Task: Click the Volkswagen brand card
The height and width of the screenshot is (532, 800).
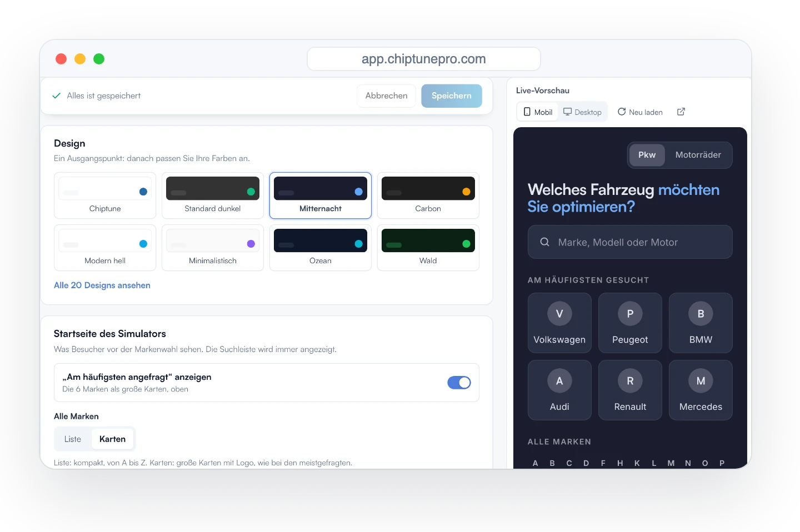Action: 559,323
